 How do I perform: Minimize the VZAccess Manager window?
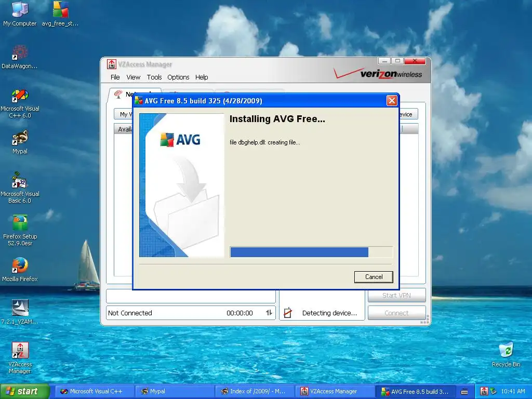(x=384, y=61)
